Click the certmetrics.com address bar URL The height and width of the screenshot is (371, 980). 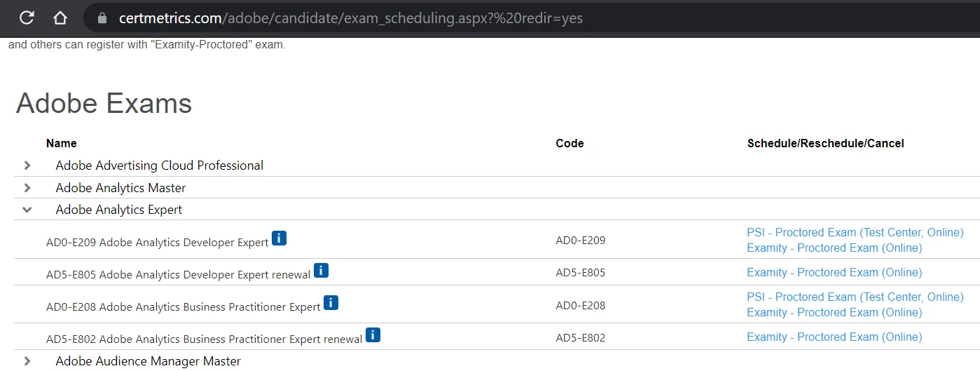click(351, 18)
